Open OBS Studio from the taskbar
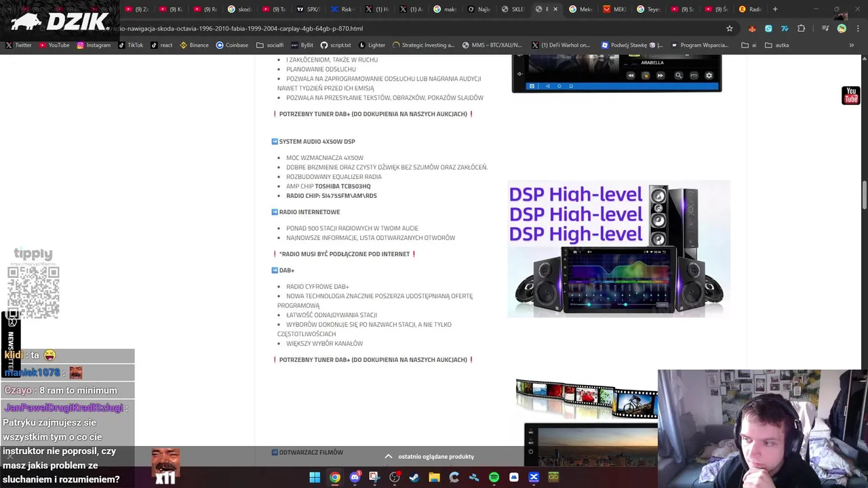This screenshot has height=488, width=868. (x=395, y=477)
